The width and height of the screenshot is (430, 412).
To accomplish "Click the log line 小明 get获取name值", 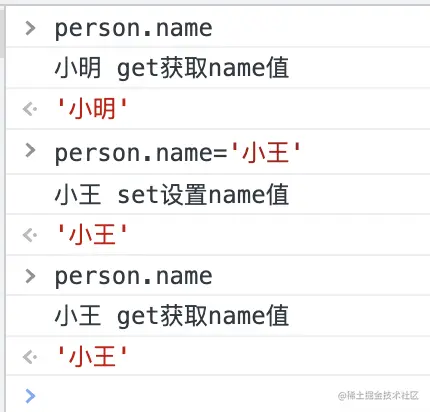I will (172, 68).
